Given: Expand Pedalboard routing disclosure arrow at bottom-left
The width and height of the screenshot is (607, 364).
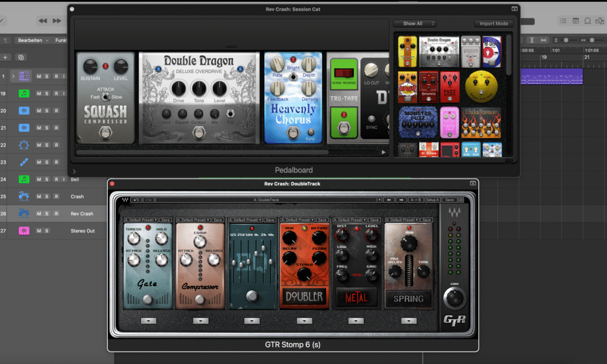Looking at the screenshot, I should [74, 171].
